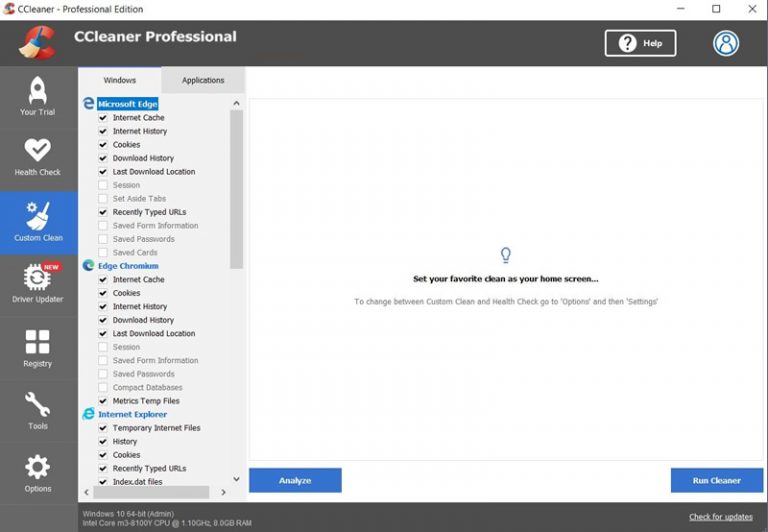
Task: Open Health Check heart icon
Action: pos(38,150)
